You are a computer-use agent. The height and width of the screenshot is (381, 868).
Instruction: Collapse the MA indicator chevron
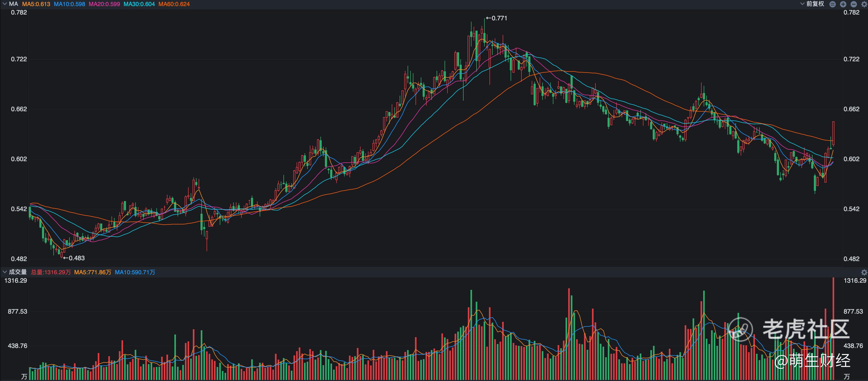pos(4,4)
